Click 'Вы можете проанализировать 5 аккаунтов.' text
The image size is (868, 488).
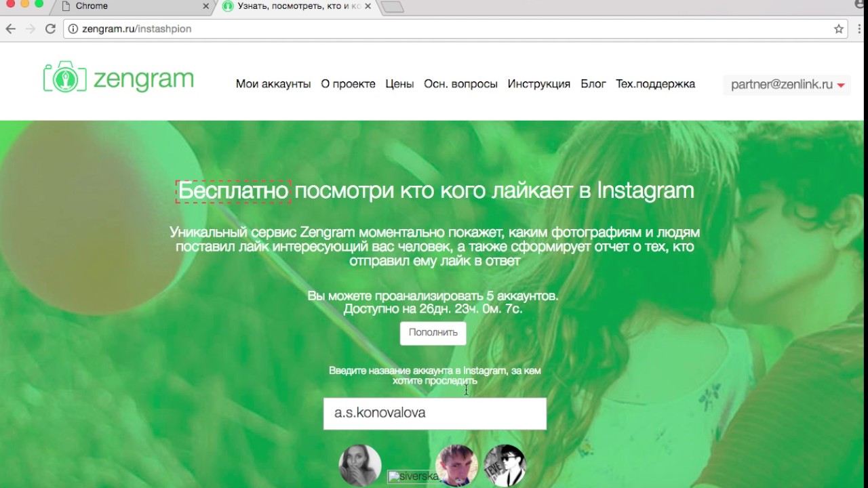(433, 296)
